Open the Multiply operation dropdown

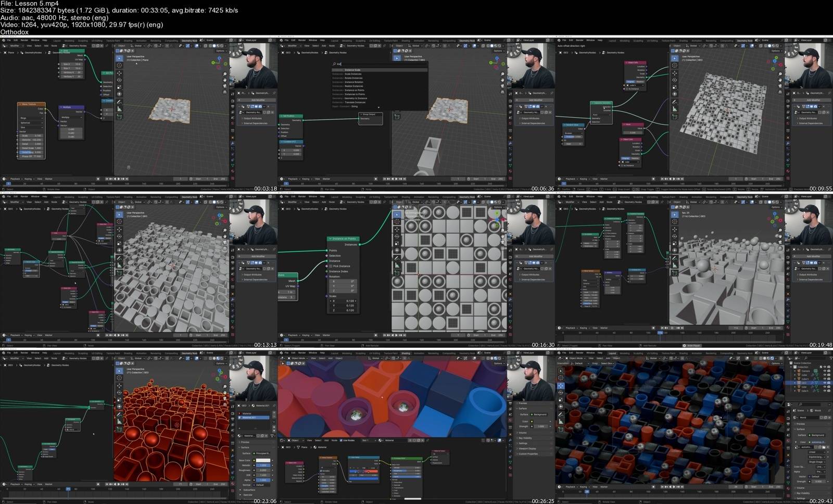tap(71, 117)
